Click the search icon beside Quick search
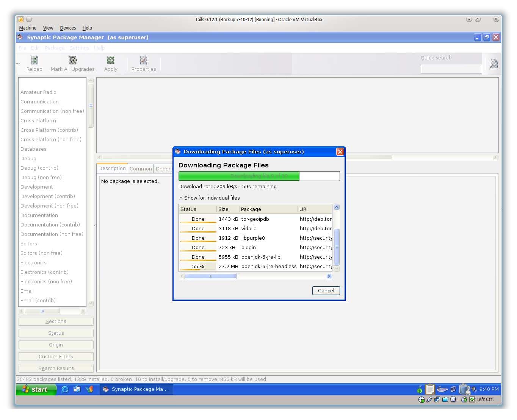 coord(493,64)
